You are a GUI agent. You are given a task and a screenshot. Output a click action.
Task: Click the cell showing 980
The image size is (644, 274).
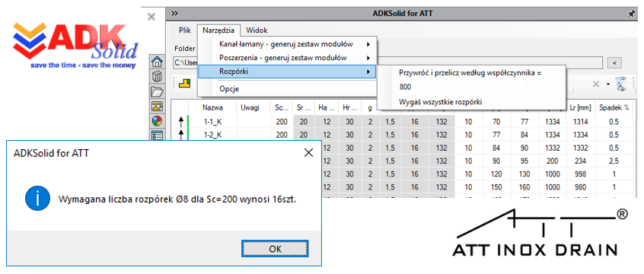point(580,187)
